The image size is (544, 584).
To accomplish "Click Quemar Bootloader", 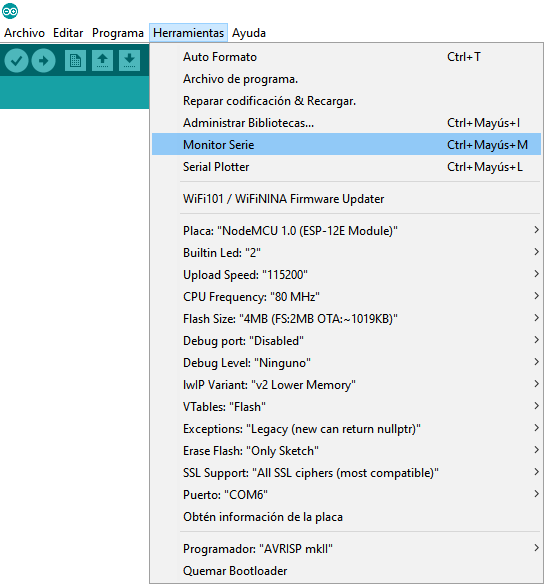I will point(346,571).
